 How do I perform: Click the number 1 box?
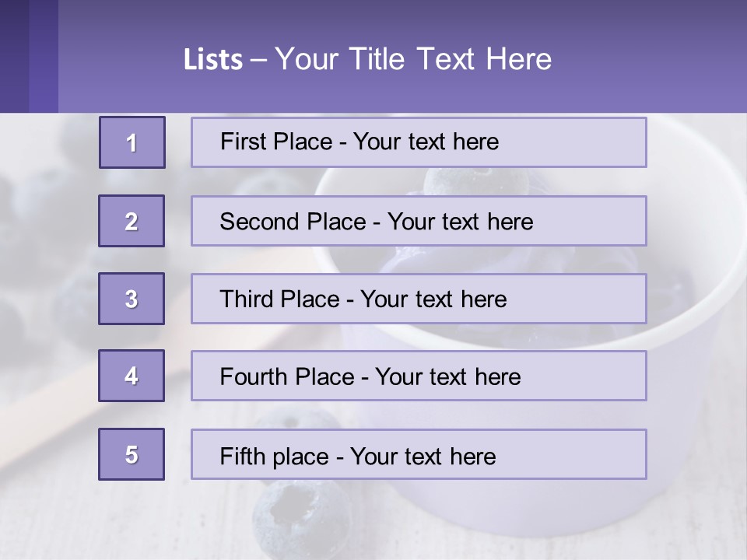pyautogui.click(x=132, y=142)
